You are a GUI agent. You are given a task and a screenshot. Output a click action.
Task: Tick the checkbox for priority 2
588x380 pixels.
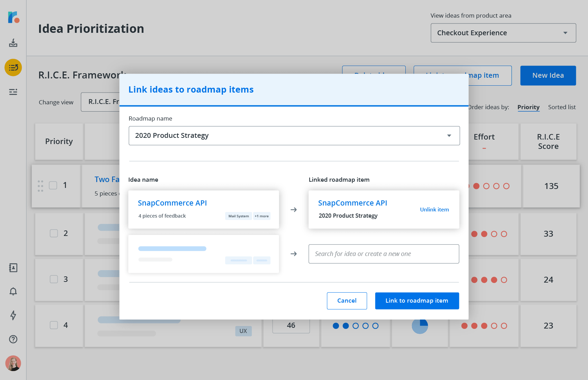pyautogui.click(x=54, y=234)
